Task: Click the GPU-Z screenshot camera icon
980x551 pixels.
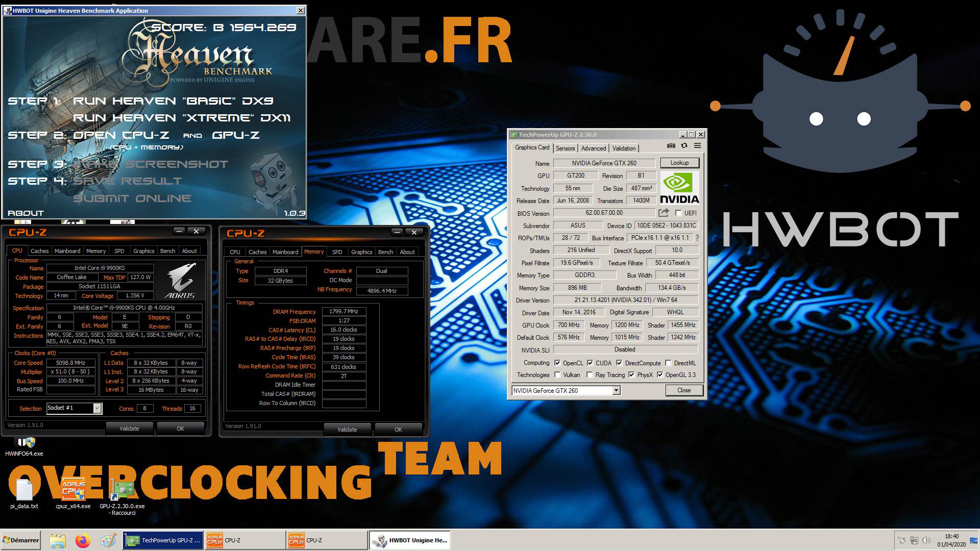Action: (x=671, y=146)
